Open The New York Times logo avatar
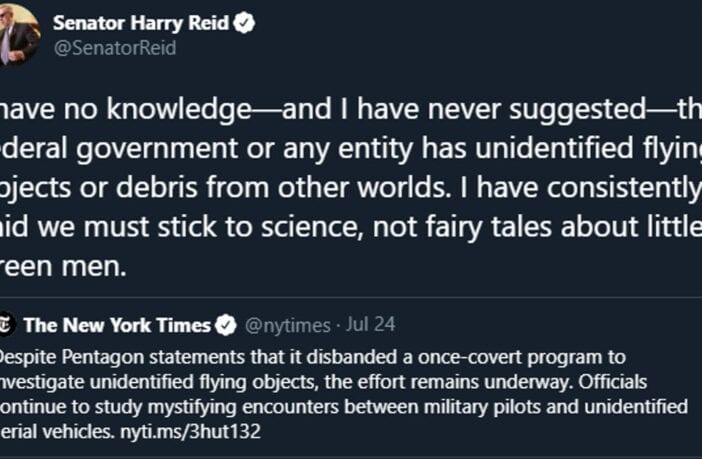Image resolution: width=702 pixels, height=459 pixels. (7, 325)
